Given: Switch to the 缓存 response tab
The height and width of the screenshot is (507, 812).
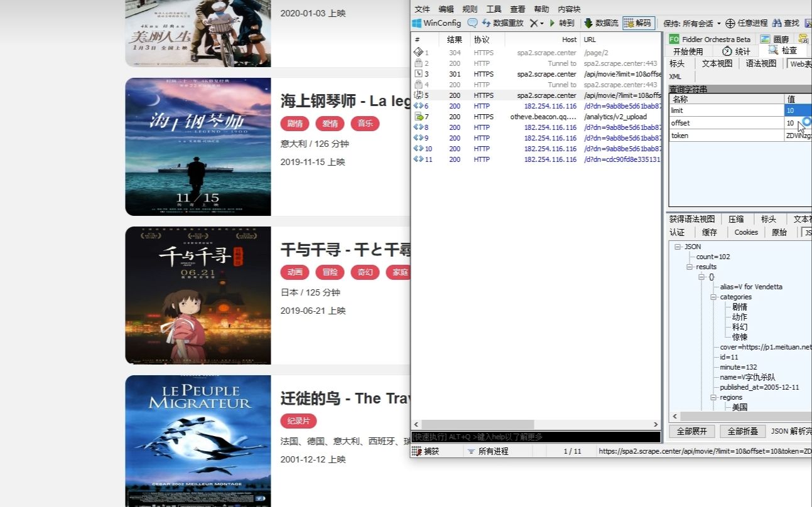Looking at the screenshot, I should click(x=710, y=232).
